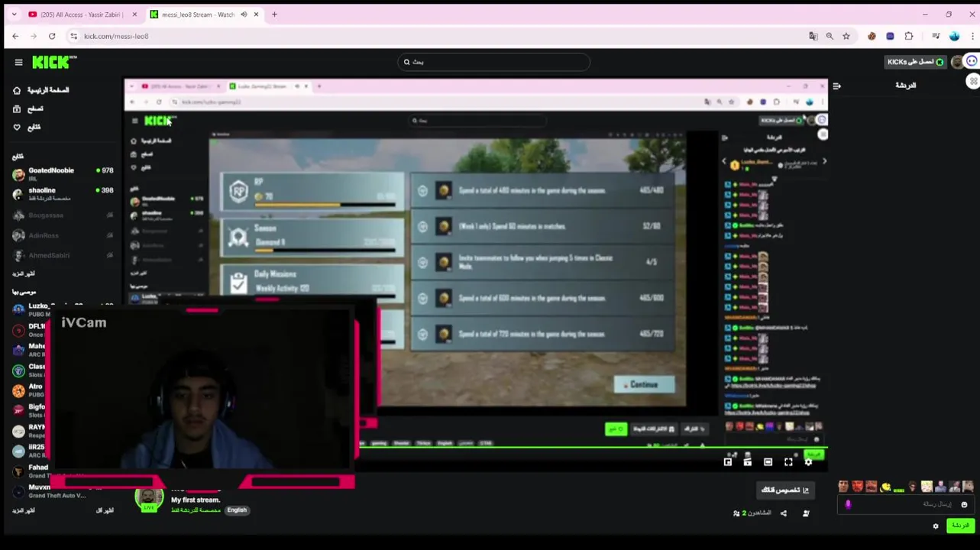View site information icon in address bar
Screen dimensions: 980x550
coord(73,36)
